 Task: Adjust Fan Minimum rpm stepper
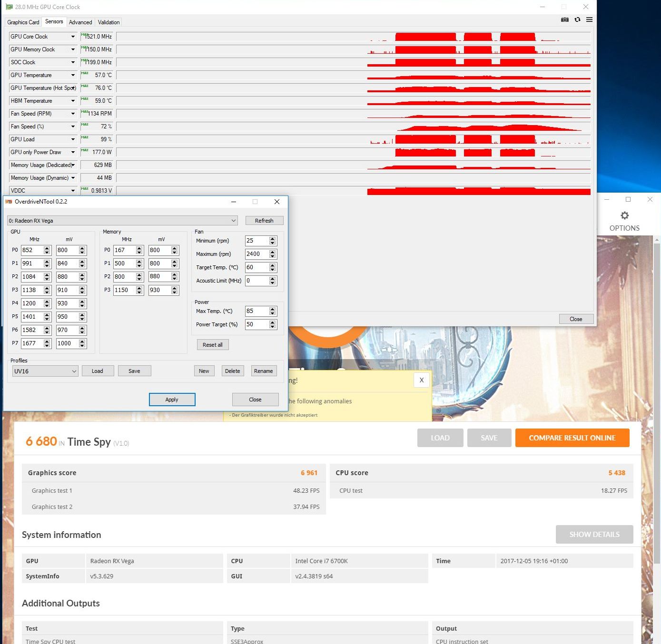[x=273, y=241]
